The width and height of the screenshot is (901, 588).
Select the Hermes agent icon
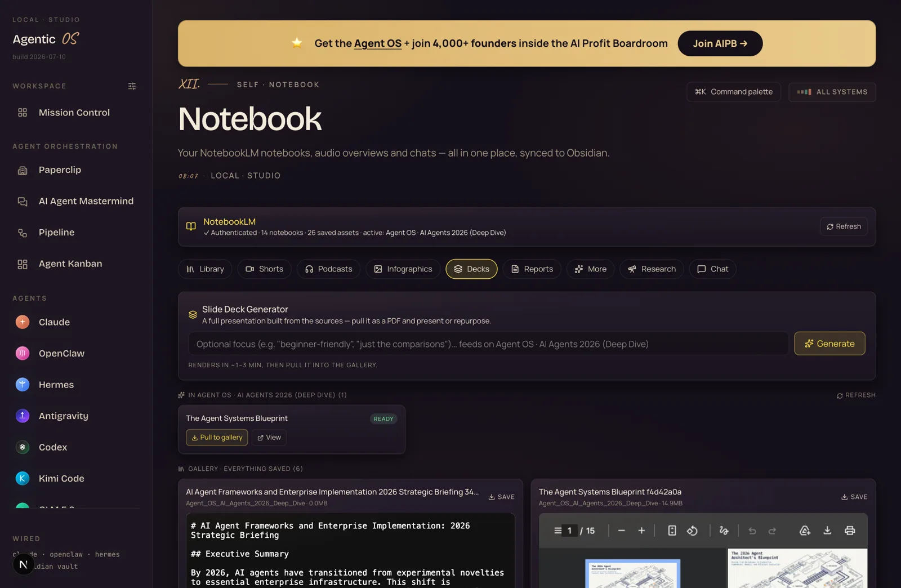coord(23,385)
